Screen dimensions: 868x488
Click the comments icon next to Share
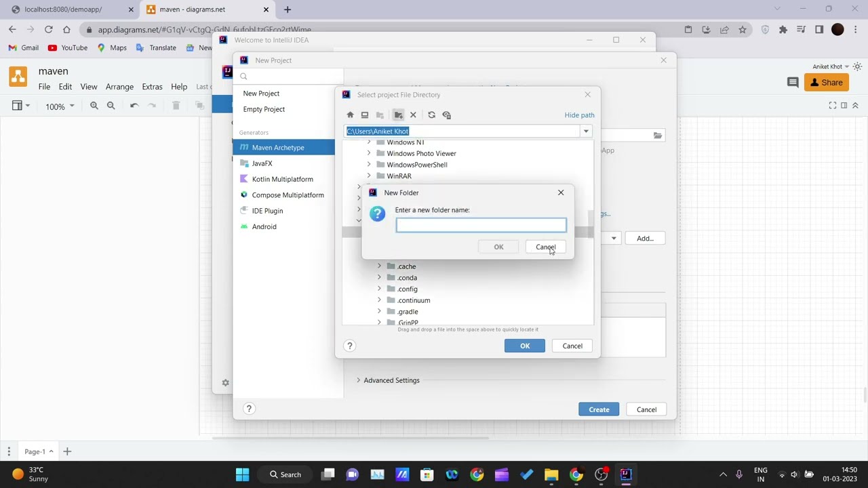tap(792, 83)
